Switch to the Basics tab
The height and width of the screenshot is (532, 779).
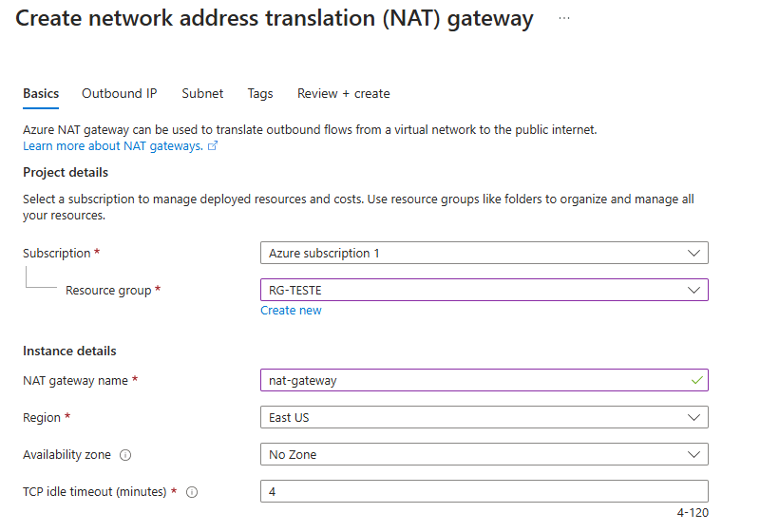coord(41,93)
